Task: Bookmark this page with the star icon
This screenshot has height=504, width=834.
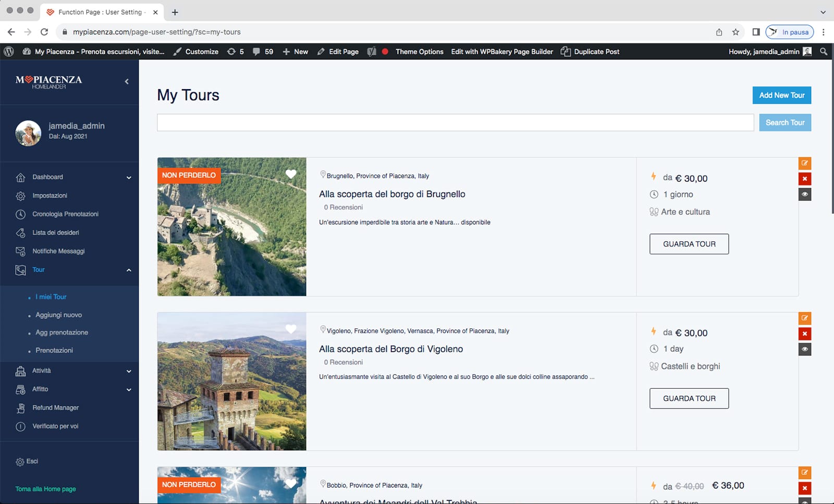Action: 735,32
